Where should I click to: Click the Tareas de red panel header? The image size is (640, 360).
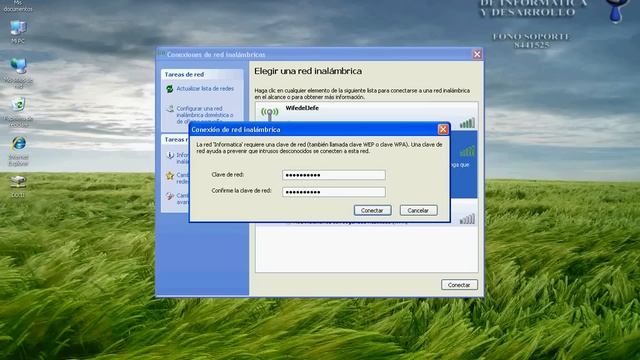point(202,75)
